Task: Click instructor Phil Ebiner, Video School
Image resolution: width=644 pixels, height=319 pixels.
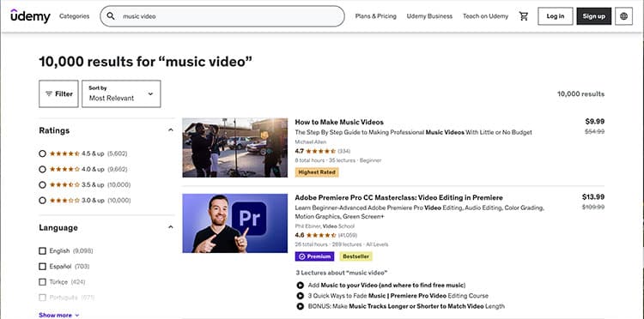Action: (x=325, y=226)
